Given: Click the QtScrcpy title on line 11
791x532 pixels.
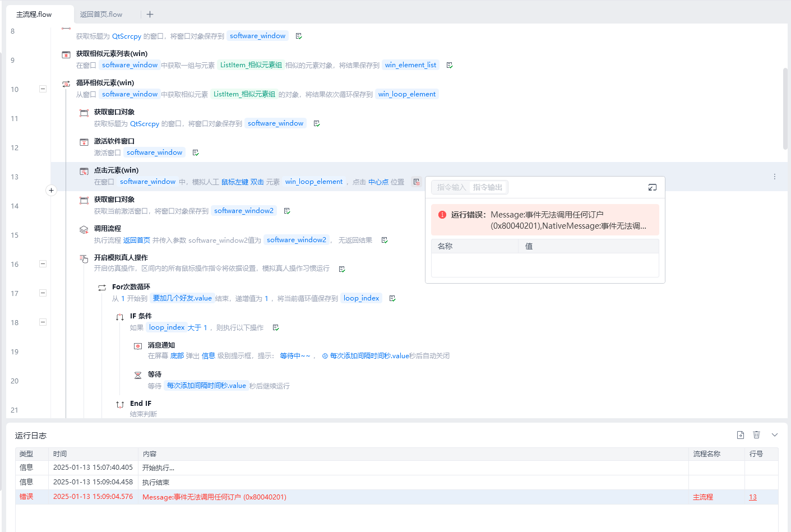Looking at the screenshot, I should [145, 124].
